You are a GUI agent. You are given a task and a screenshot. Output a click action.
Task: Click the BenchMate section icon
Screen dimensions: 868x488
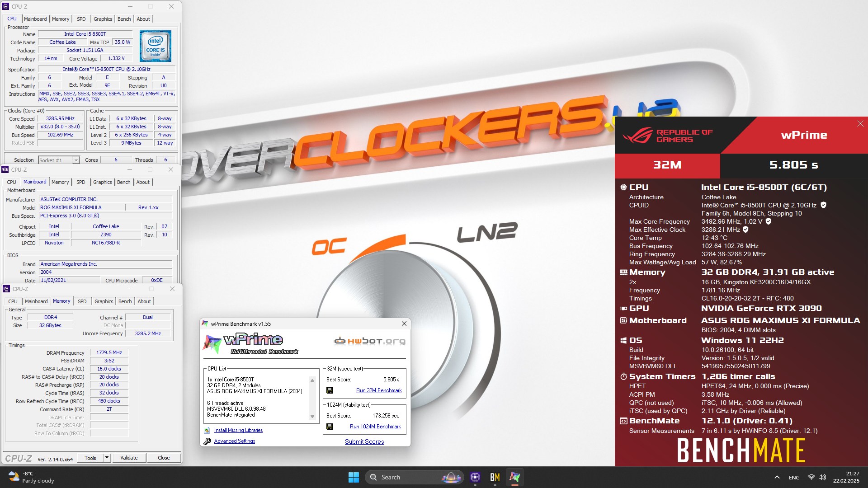(623, 421)
